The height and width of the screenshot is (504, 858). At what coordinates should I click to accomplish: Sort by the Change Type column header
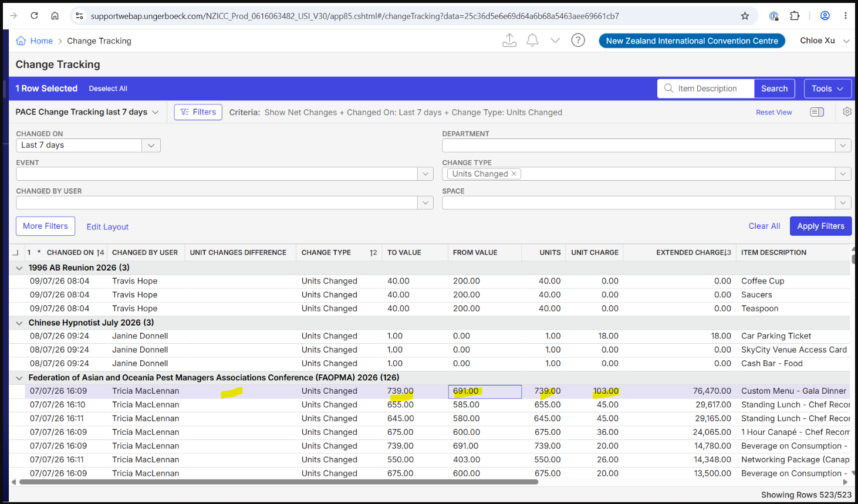[x=326, y=252]
